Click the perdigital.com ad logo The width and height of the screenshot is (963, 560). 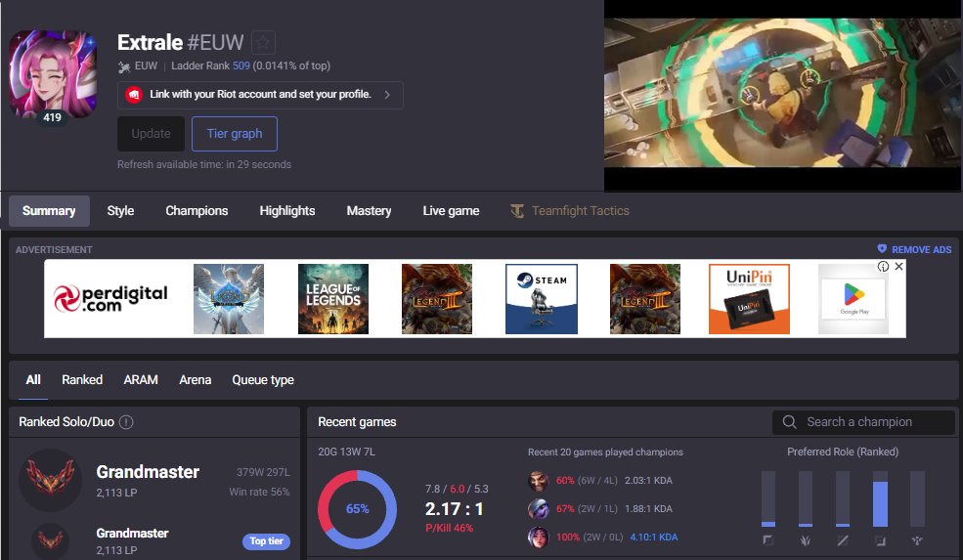point(110,298)
